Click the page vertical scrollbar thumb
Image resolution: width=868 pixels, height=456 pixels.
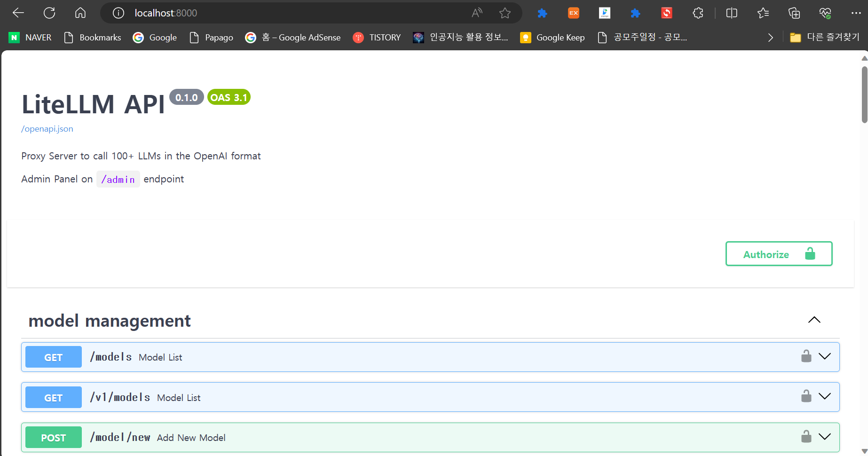coord(864,94)
